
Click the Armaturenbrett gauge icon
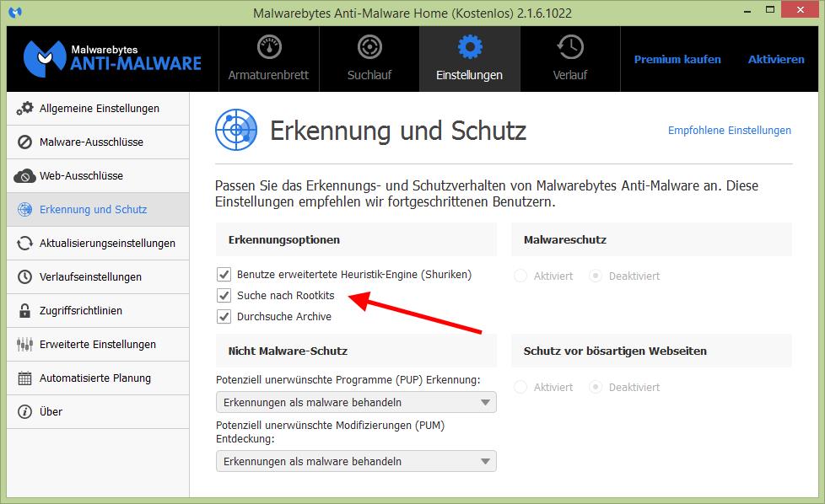[269, 46]
